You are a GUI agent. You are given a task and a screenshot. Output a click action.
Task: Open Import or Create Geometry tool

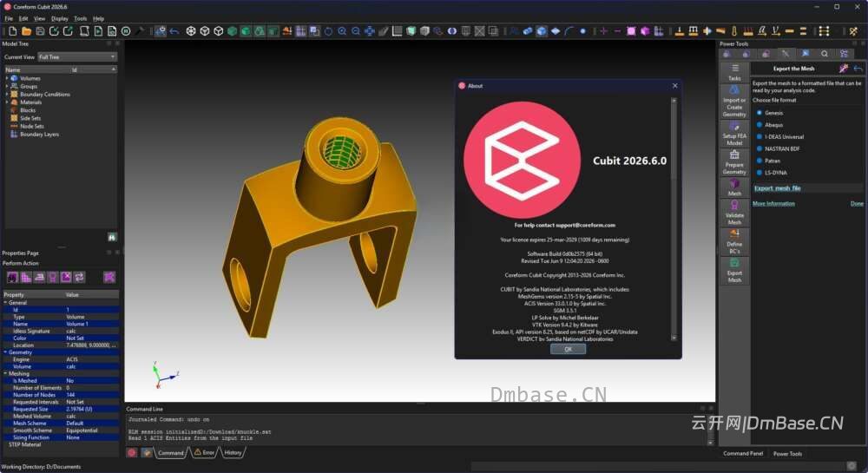(734, 102)
